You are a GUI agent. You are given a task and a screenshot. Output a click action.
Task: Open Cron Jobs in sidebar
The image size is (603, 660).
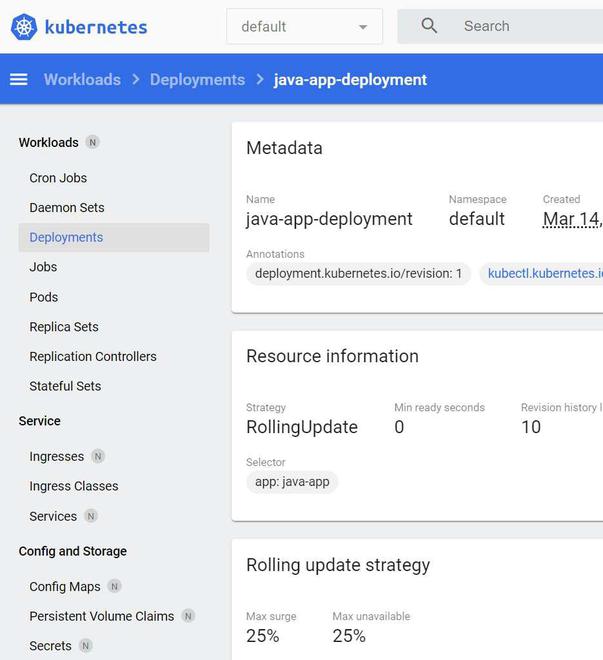tap(58, 178)
